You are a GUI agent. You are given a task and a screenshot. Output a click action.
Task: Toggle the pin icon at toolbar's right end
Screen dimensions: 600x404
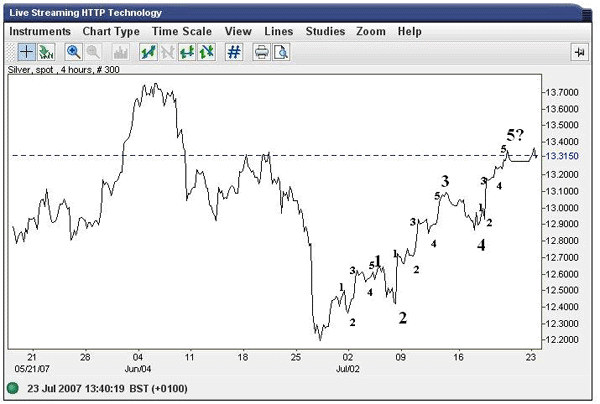580,52
